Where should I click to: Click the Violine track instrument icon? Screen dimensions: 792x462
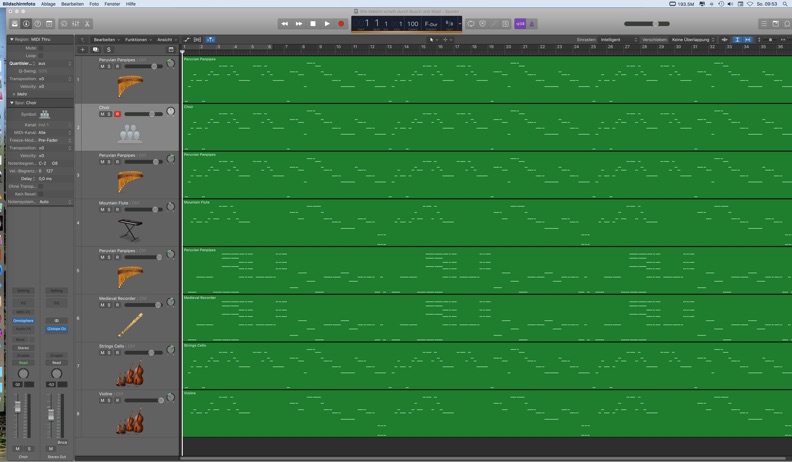point(130,421)
